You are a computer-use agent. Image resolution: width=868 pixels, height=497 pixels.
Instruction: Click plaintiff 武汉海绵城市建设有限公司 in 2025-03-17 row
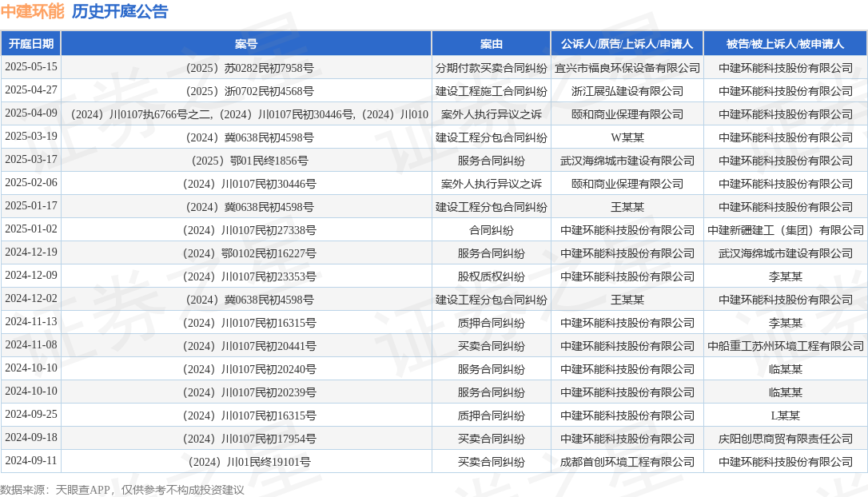[x=627, y=161]
